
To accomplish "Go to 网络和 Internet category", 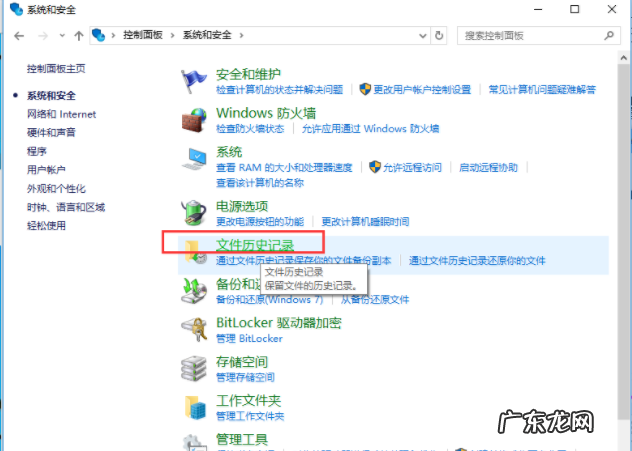I will pyautogui.click(x=61, y=114).
